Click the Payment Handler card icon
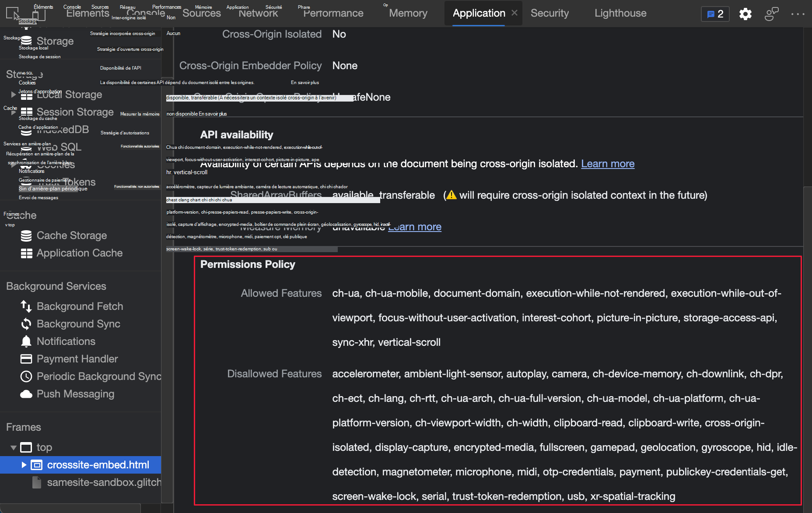Viewport: 812px width, 513px height. [x=26, y=359]
